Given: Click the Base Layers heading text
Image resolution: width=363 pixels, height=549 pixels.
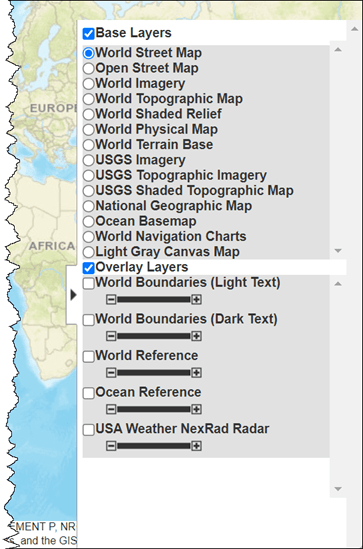Looking at the screenshot, I should pos(133,33).
